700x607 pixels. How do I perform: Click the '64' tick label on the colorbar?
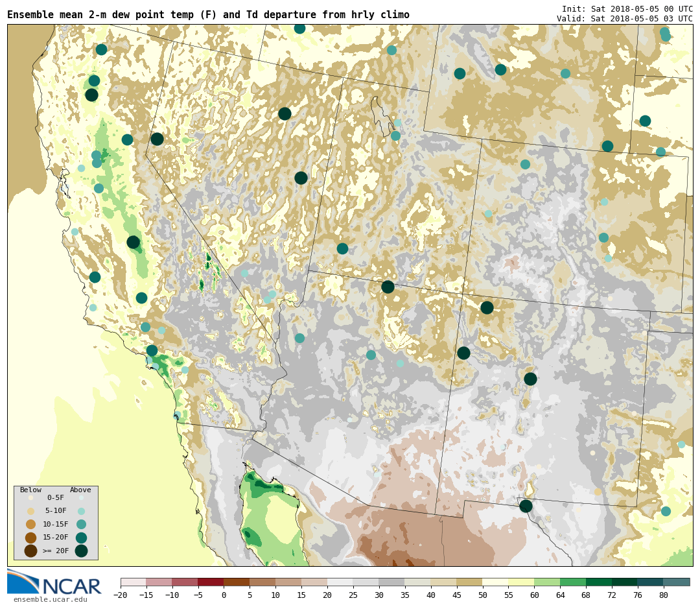pyautogui.click(x=561, y=595)
